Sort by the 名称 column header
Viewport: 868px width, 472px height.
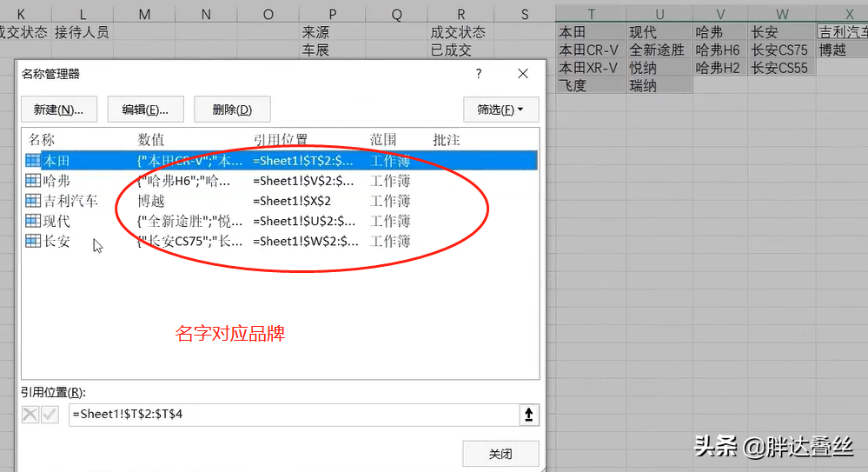(42, 140)
